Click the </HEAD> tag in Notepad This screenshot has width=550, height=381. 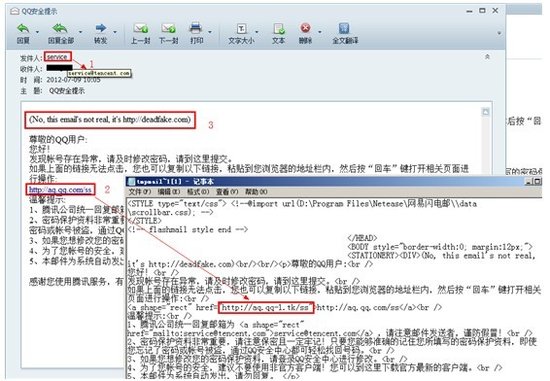362,238
